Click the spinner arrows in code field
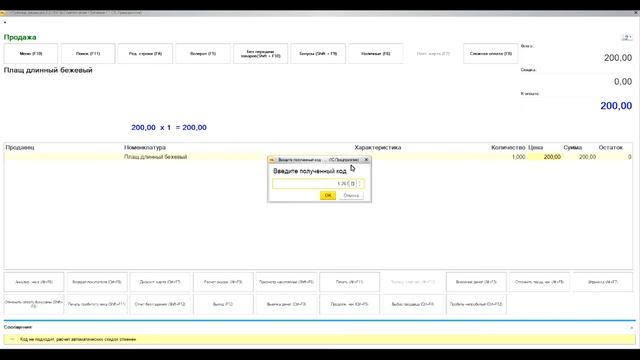This screenshot has height=360, width=640. tap(360, 184)
